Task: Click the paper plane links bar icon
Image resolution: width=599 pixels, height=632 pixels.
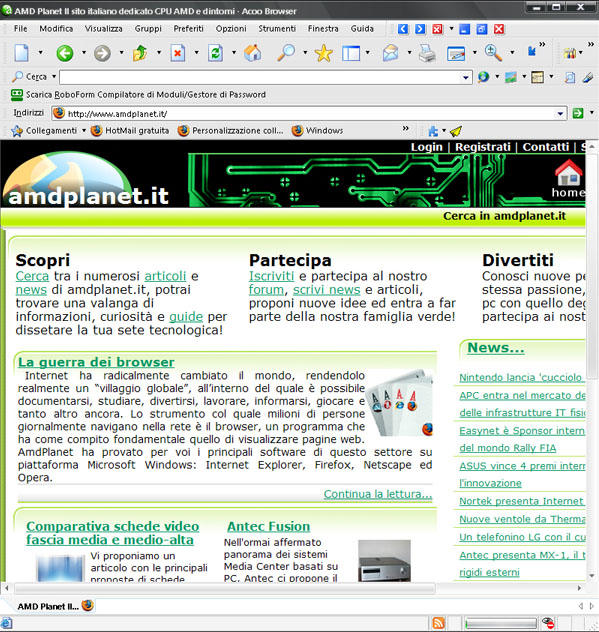Action: [x=455, y=131]
